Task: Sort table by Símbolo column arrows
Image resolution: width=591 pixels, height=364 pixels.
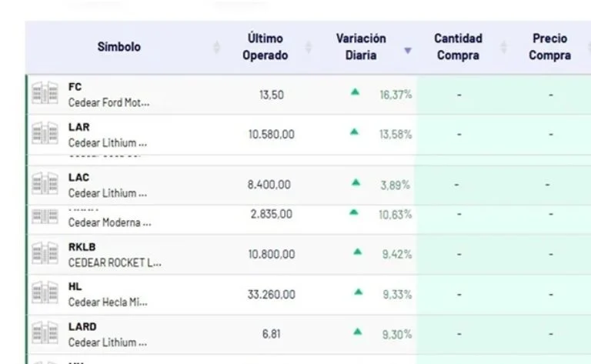Action: (216, 48)
